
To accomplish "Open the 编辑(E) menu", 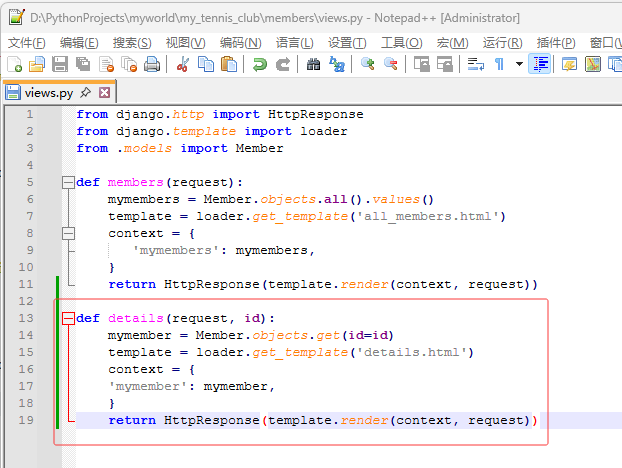I will 79,42.
